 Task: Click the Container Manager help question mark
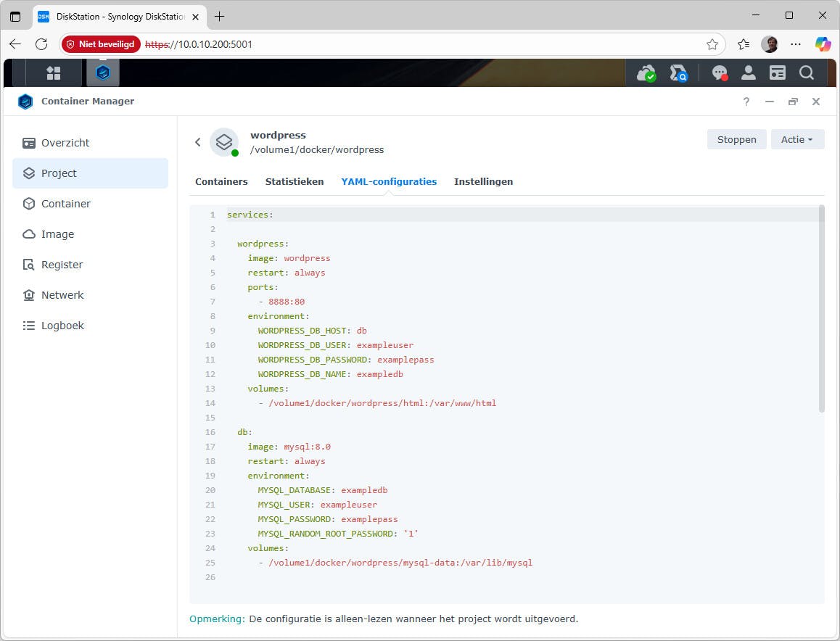click(746, 102)
